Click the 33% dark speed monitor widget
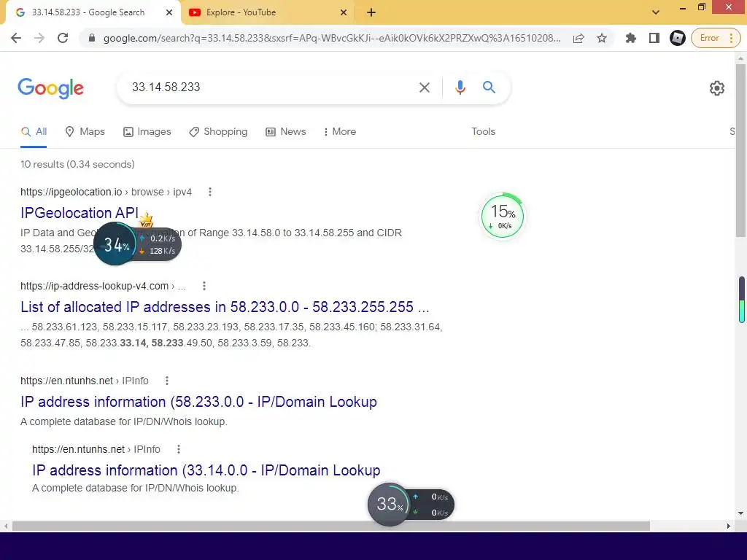 coord(411,505)
